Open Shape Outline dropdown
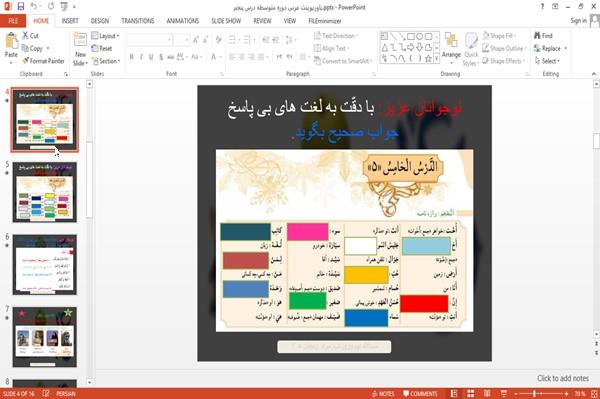The image size is (600, 399). coord(504,48)
